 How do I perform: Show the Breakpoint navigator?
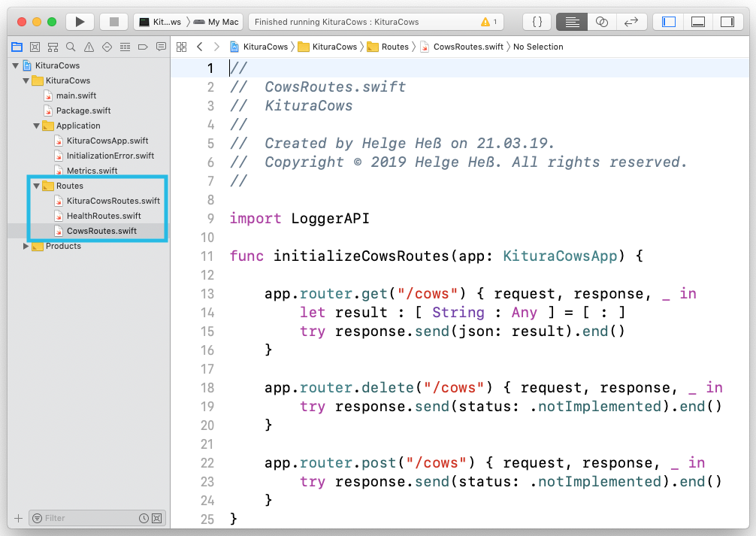pyautogui.click(x=143, y=47)
